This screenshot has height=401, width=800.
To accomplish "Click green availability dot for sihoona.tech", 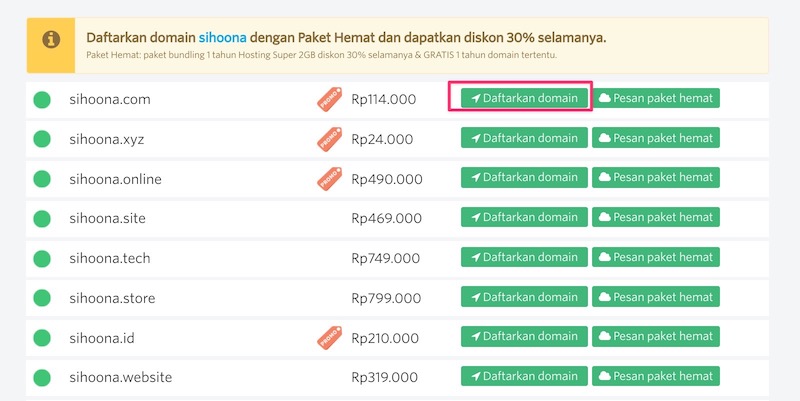I will pyautogui.click(x=42, y=258).
